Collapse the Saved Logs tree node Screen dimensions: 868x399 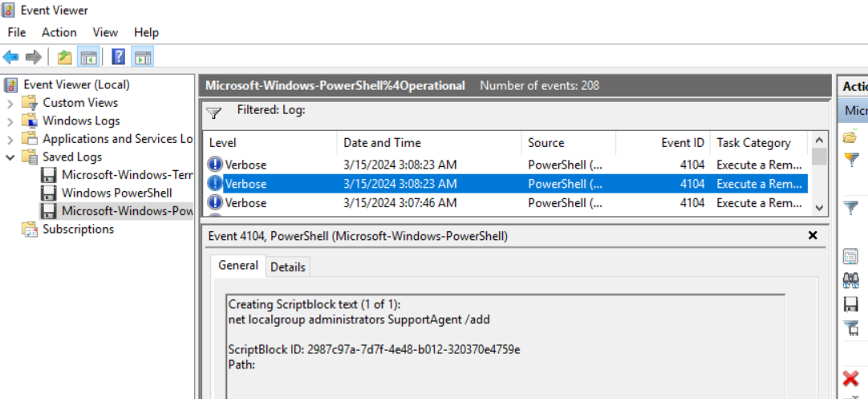(10, 157)
